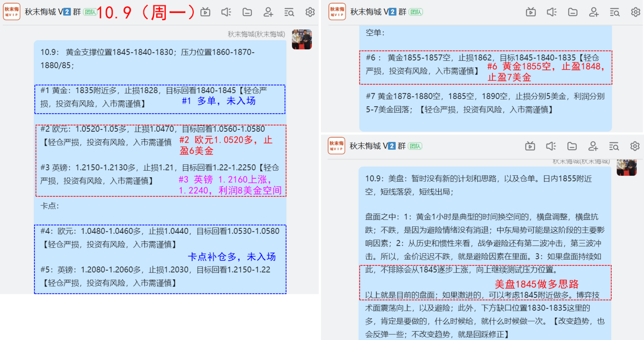Click the line '#4:欧元:1.0480-1.0460多'
Screen dimensions: 644x340
tap(160, 231)
